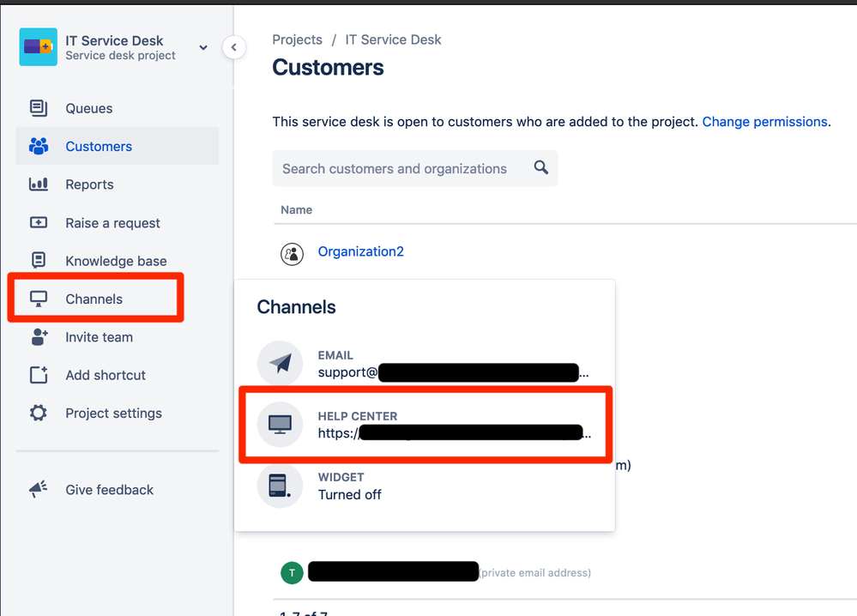
Task: Click inside the customer search field
Action: 395,168
